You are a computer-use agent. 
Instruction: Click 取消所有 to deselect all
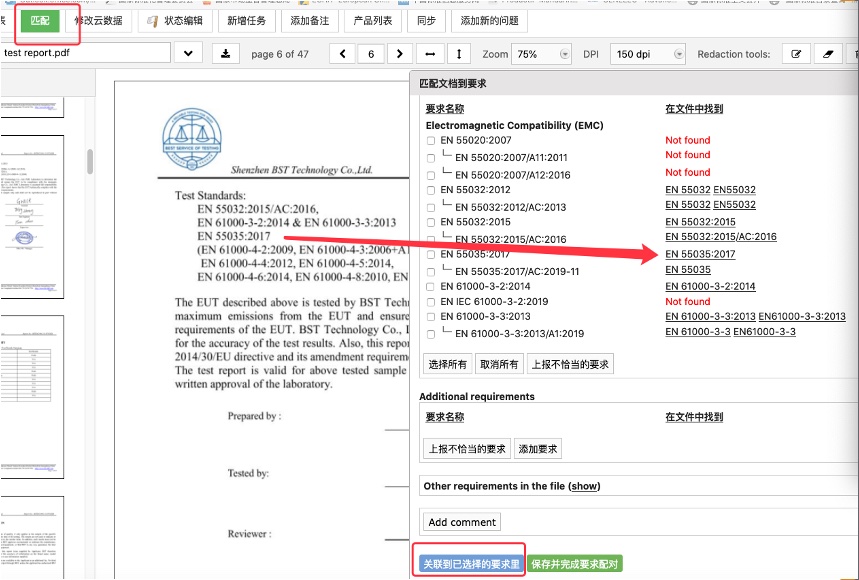[499, 364]
